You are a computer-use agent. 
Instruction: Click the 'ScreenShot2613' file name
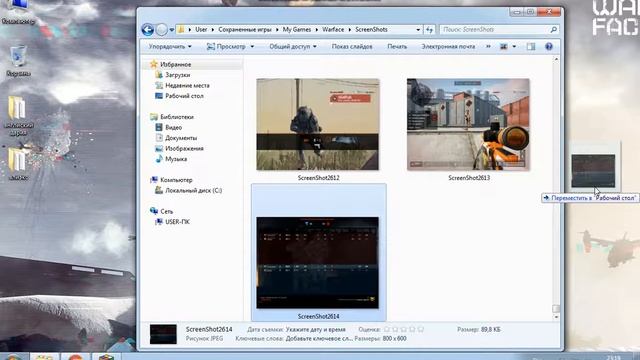[x=469, y=178]
